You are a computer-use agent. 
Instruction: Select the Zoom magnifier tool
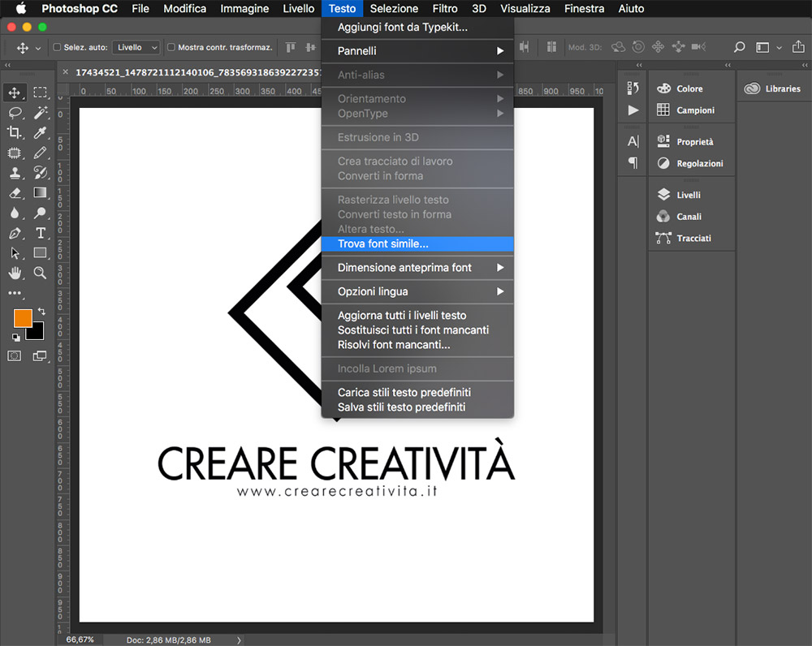(x=40, y=273)
